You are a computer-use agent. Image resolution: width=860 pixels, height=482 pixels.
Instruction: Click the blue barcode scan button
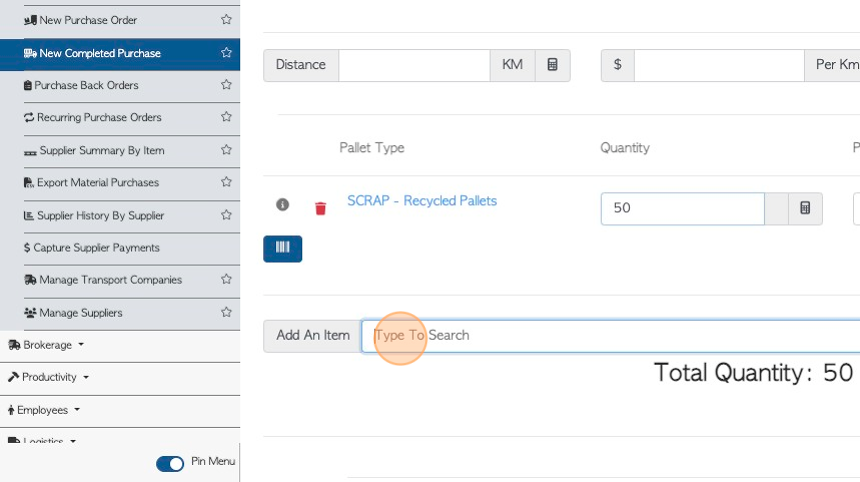[x=282, y=248]
